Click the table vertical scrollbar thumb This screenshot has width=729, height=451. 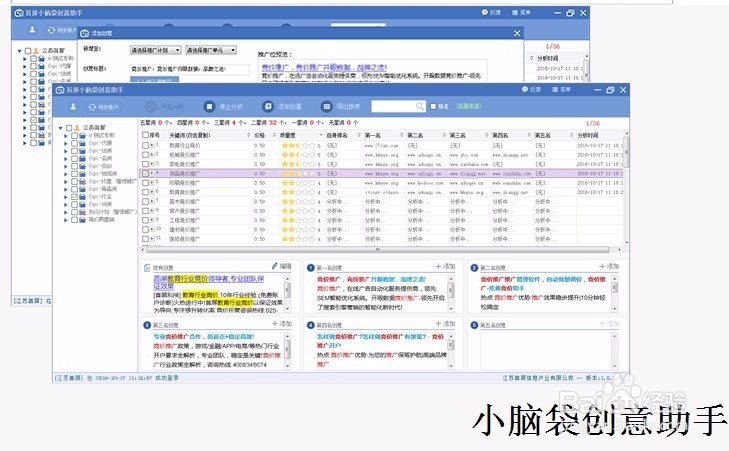pos(626,151)
